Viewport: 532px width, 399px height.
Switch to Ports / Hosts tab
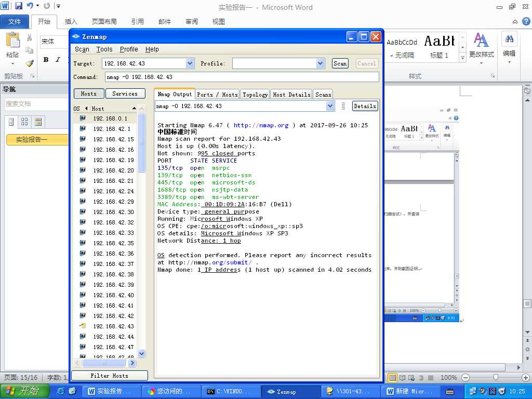tap(217, 95)
